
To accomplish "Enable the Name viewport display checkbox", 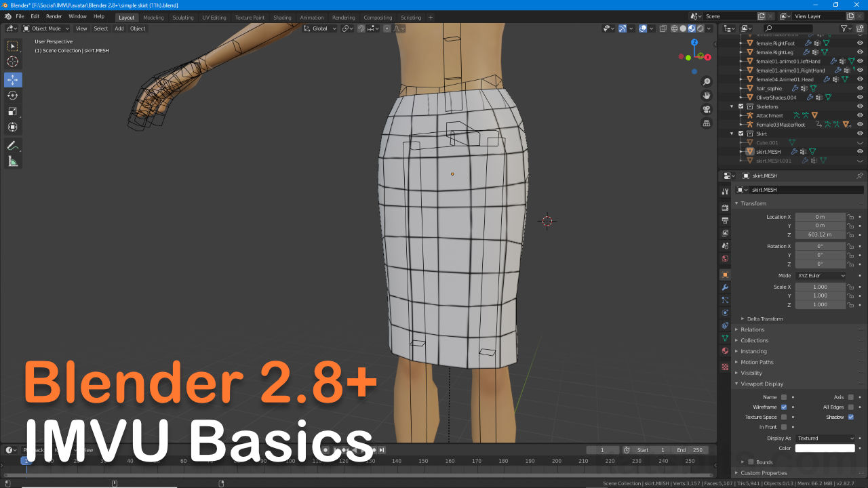I will pyautogui.click(x=784, y=397).
